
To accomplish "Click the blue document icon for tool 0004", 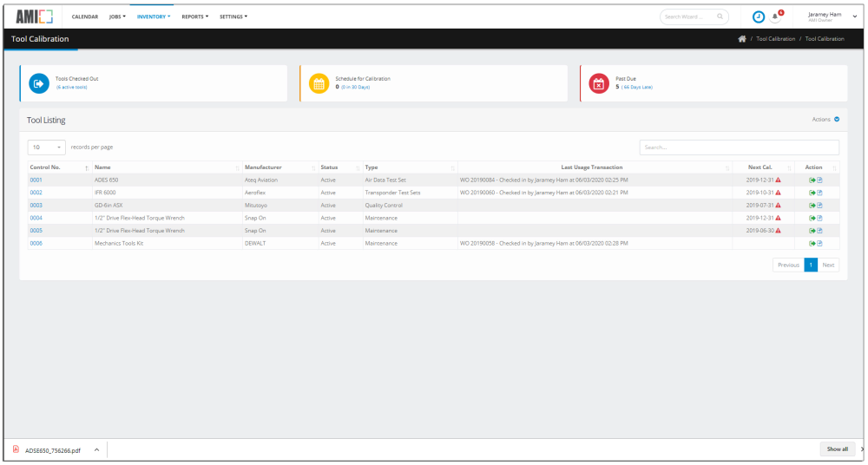I will click(820, 218).
